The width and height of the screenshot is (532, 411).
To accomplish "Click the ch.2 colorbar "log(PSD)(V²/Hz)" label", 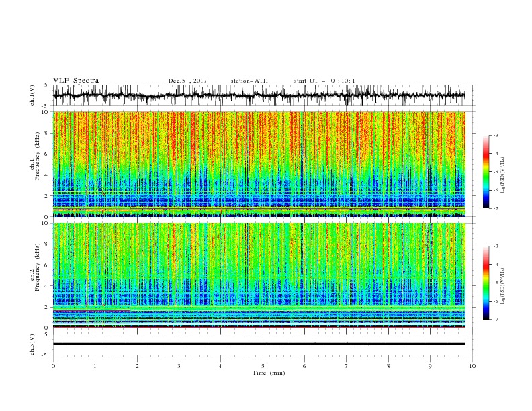I will pos(503,286).
